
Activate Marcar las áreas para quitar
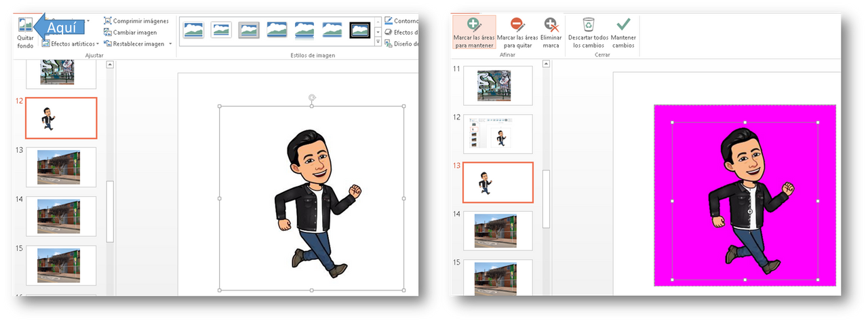517,33
